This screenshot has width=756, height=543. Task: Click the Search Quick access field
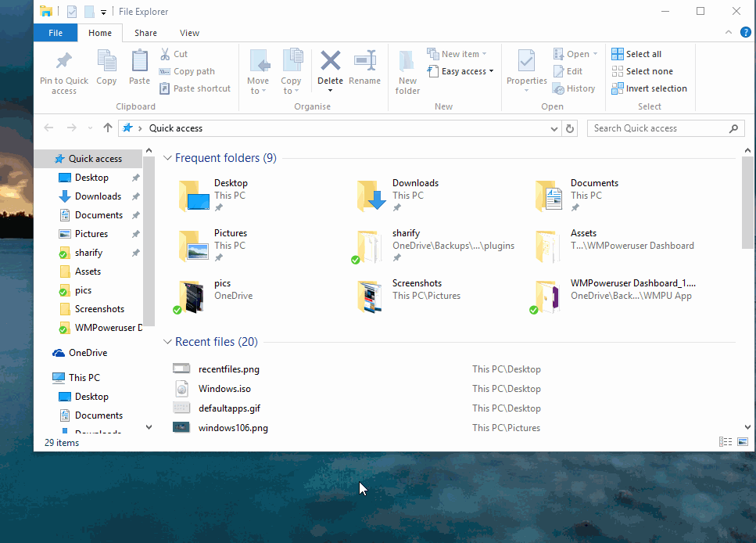coord(658,128)
